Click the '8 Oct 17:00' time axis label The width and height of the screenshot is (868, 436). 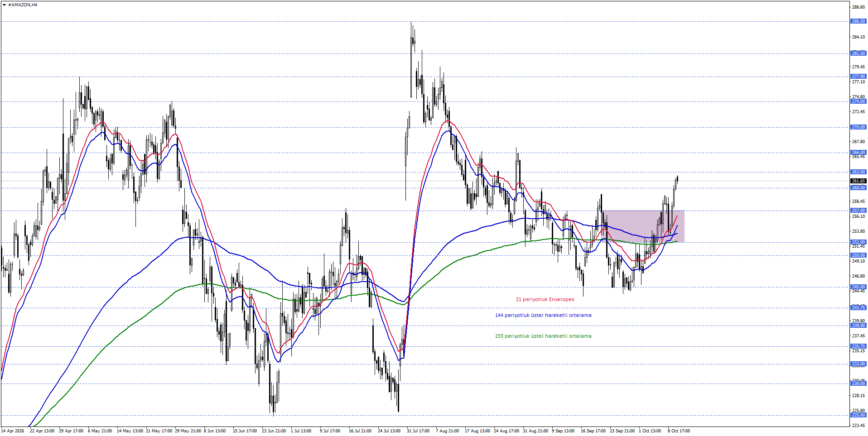click(679, 431)
